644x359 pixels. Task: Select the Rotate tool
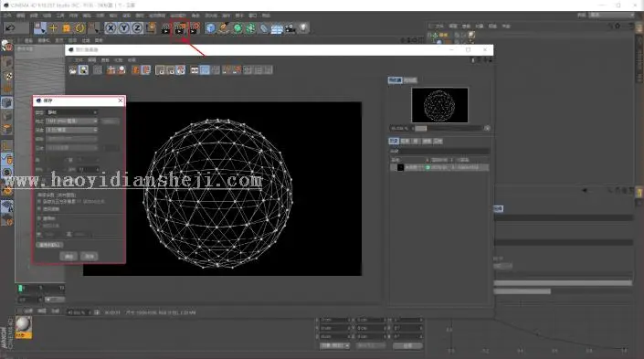[x=80, y=28]
